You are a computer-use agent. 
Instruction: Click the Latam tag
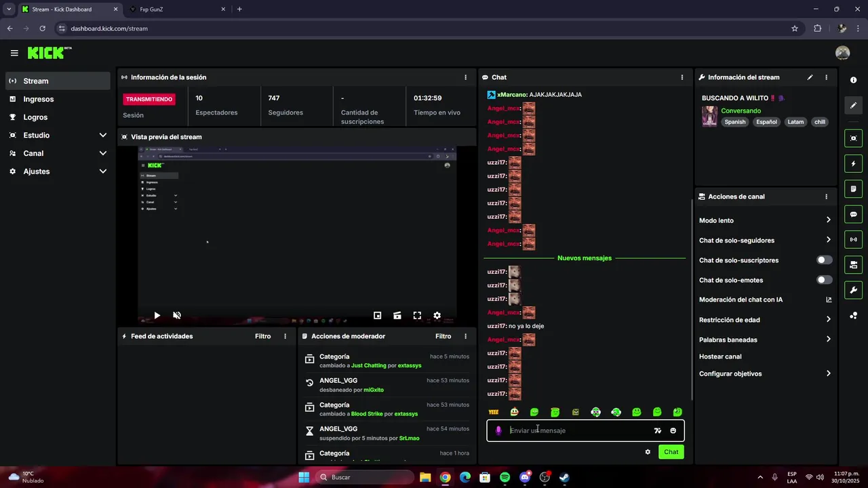coord(795,122)
